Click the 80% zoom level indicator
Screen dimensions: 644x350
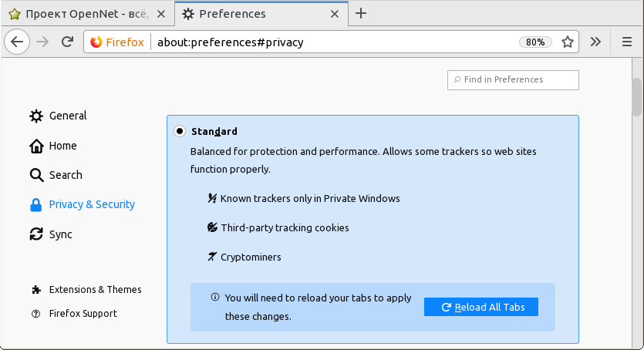535,42
